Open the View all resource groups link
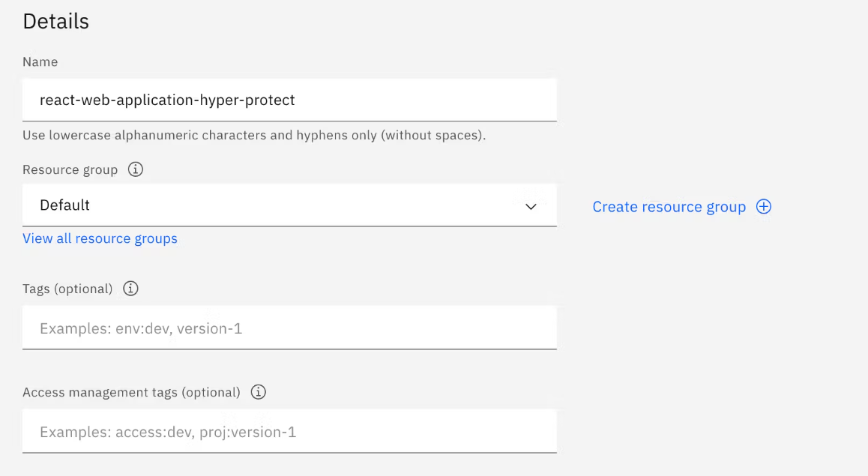The height and width of the screenshot is (476, 868). pyautogui.click(x=100, y=238)
